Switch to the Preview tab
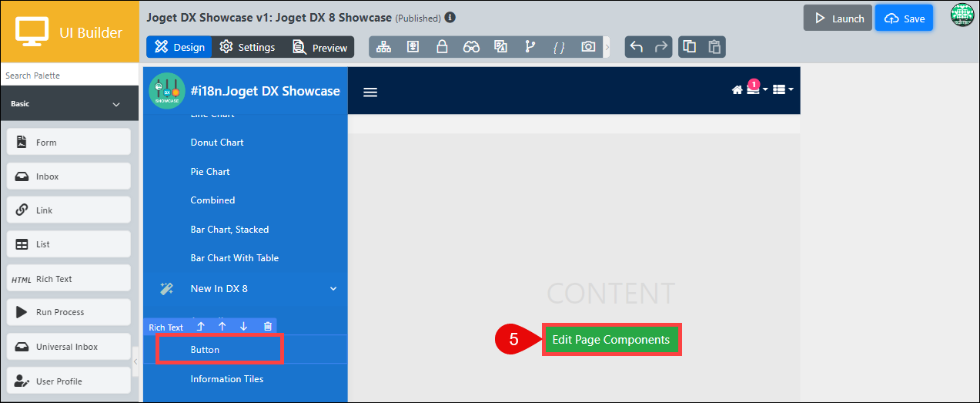Screen dimensions: 980x403 click(x=319, y=47)
